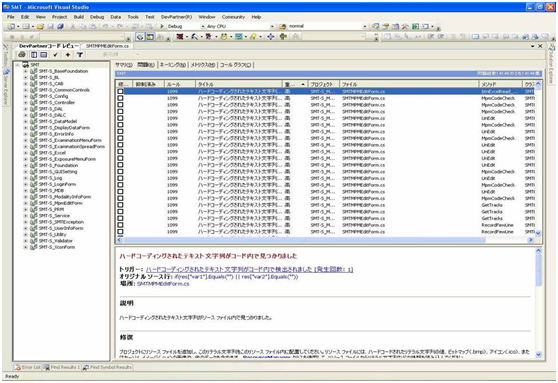The image size is (558, 383).
Task: Check the checkbox of the first 1099 row
Action: (x=120, y=91)
